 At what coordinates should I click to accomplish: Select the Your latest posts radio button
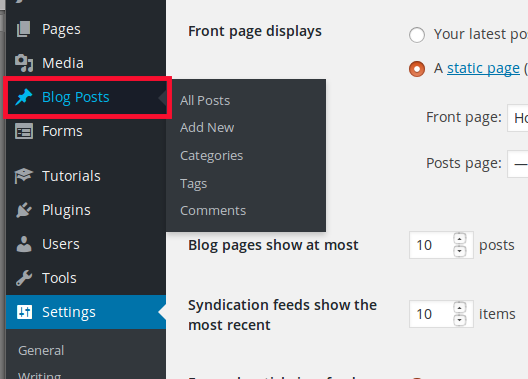tap(417, 35)
